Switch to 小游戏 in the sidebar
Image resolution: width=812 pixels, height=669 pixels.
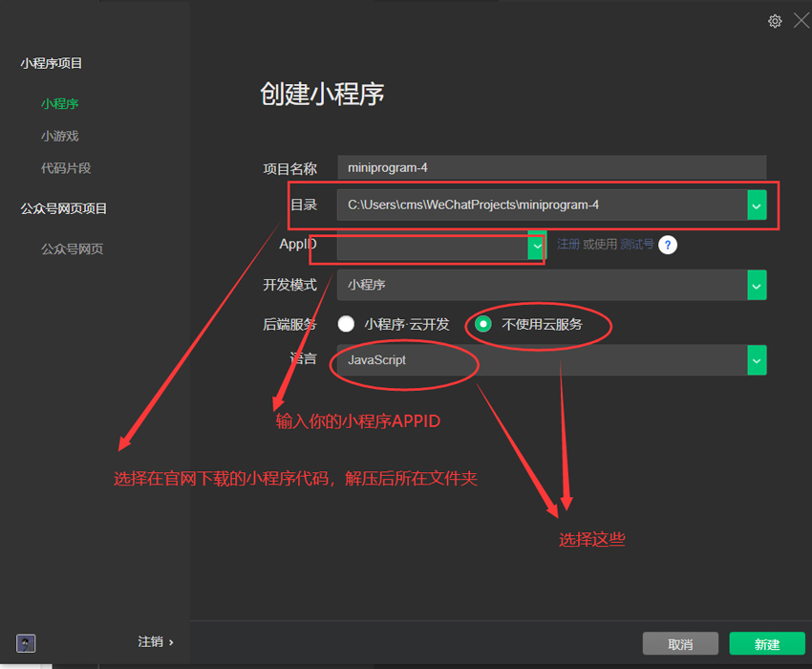coord(59,136)
